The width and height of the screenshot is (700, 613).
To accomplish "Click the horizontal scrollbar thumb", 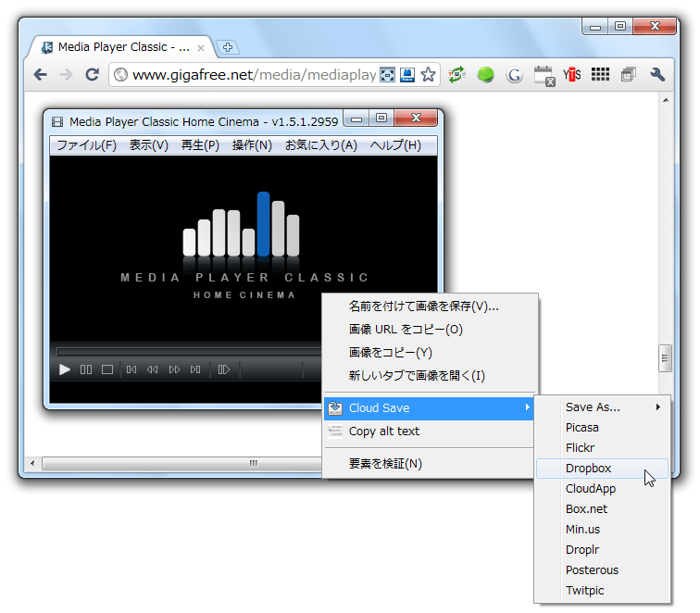I will (x=182, y=463).
